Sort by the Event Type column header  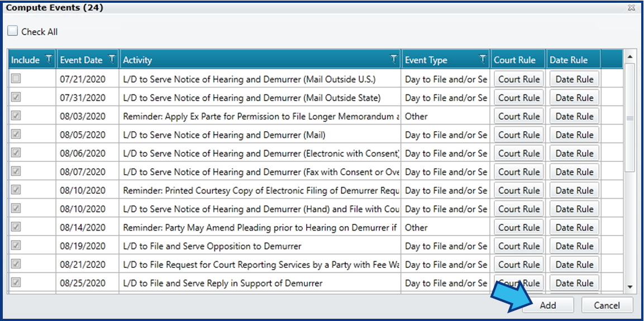pos(426,60)
